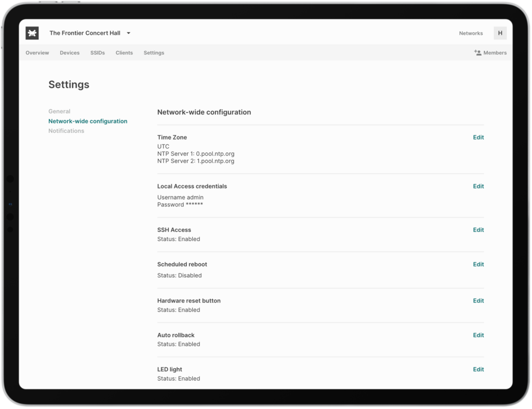Select the SSIDs tab
The height and width of the screenshot is (409, 532).
97,52
